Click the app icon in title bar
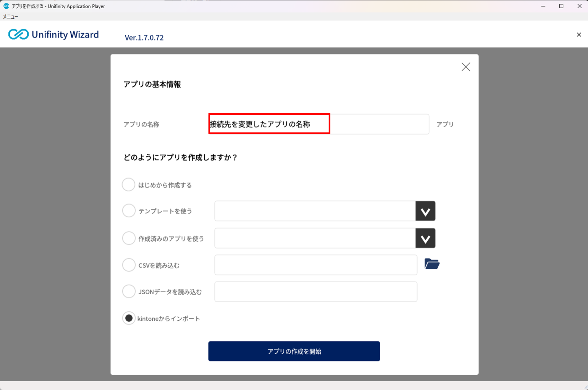Viewport: 588px width, 390px height. pos(6,6)
